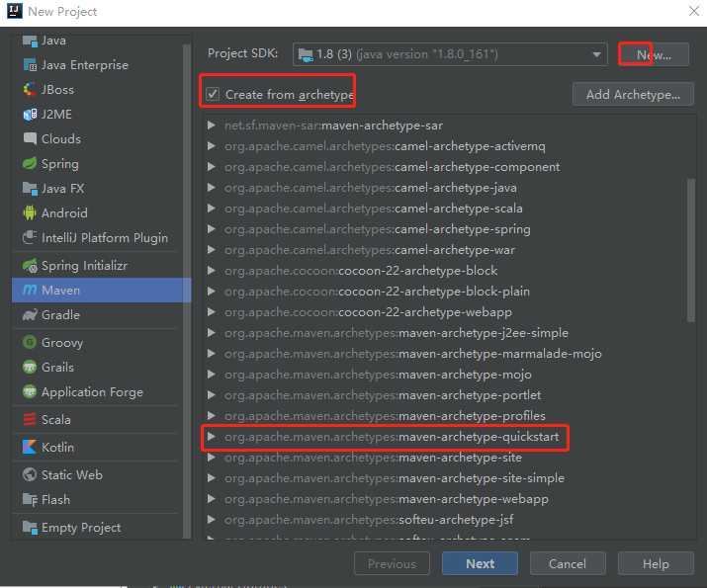Expand camel-archetype-java archetype
The image size is (707, 588).
tap(211, 188)
